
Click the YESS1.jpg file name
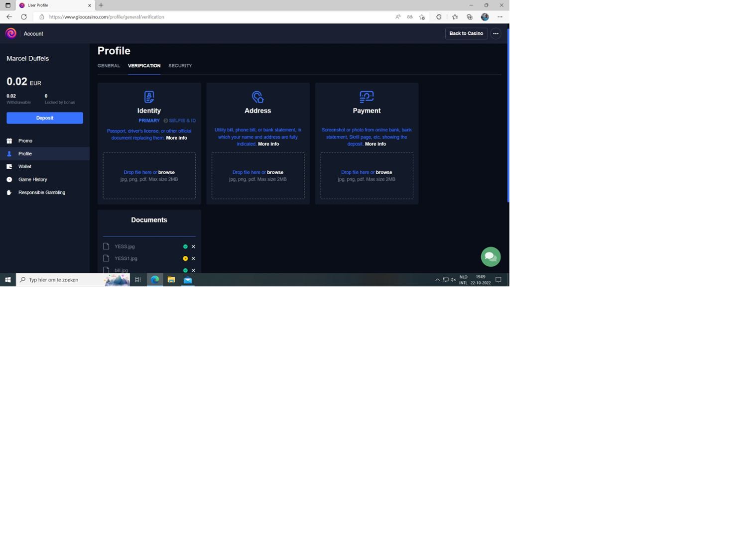pos(126,258)
